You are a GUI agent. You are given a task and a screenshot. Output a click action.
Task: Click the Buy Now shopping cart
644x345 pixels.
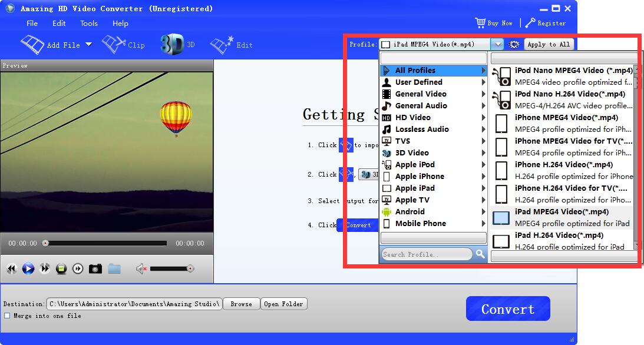[494, 23]
